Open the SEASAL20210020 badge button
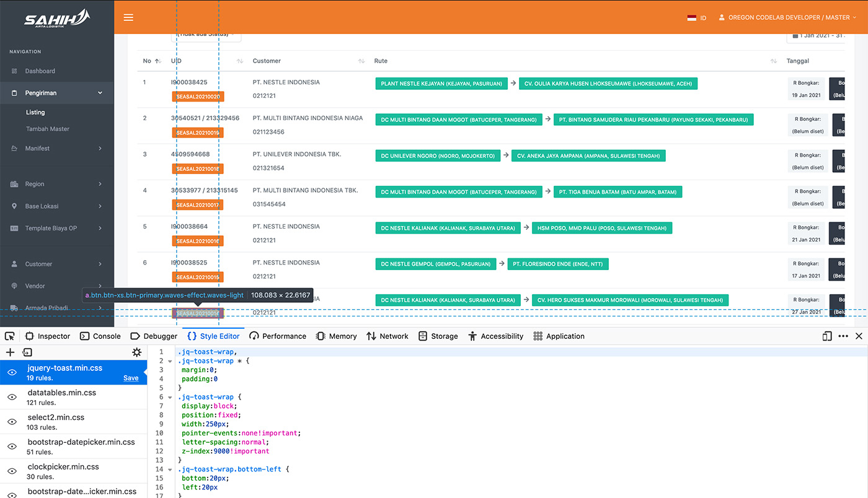 (198, 97)
